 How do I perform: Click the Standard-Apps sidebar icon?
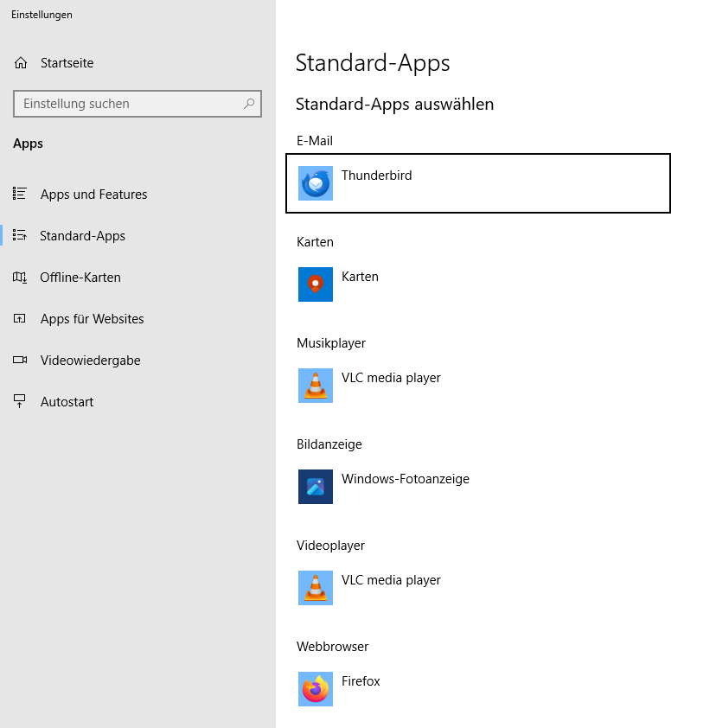(20, 235)
